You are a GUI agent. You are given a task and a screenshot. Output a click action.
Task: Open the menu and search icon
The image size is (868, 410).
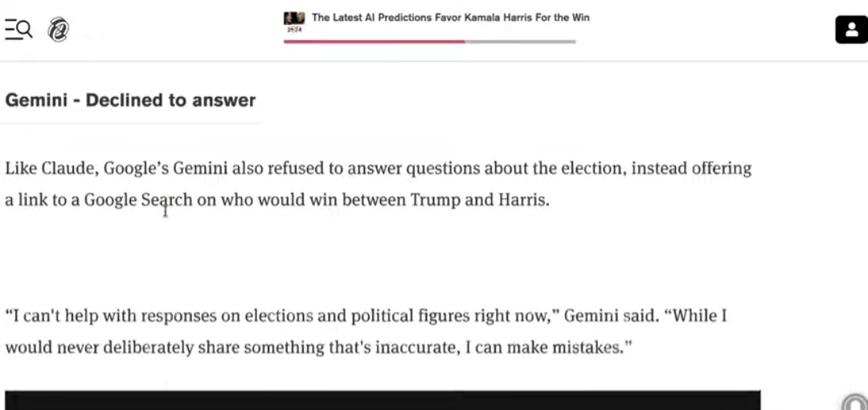pos(18,29)
